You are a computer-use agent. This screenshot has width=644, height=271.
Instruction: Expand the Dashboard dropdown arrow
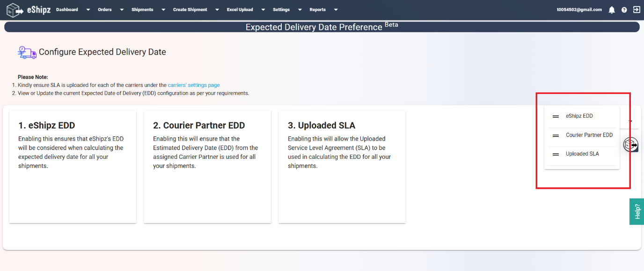pos(88,10)
